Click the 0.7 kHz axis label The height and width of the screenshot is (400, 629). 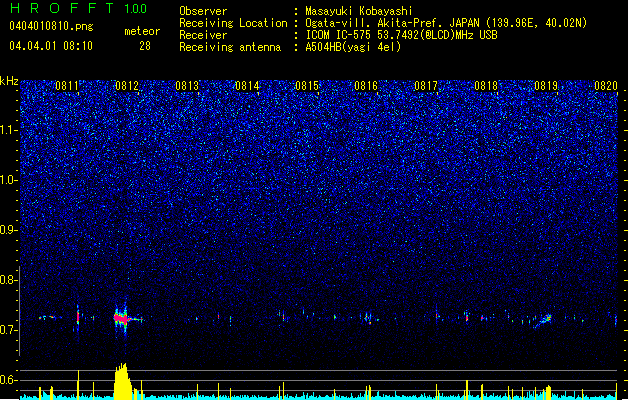click(9, 330)
